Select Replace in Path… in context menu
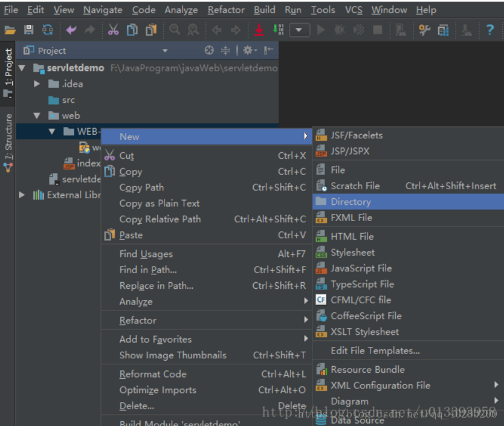This screenshot has width=504, height=426. pos(206,285)
